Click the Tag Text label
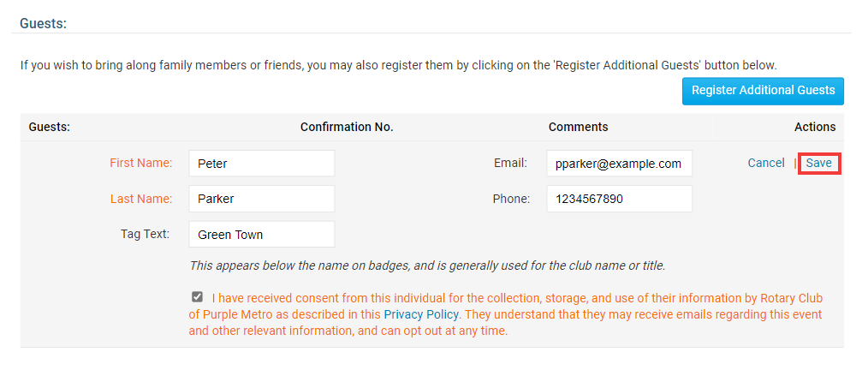The image size is (868, 382). [146, 234]
